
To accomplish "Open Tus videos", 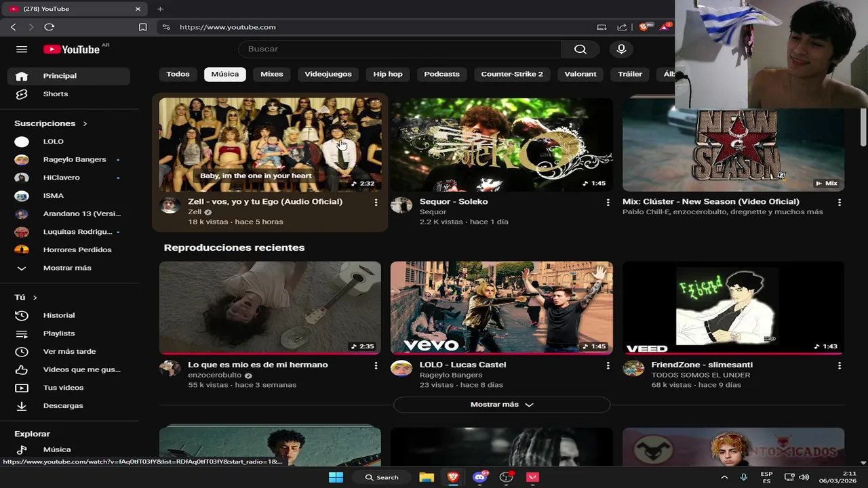I will click(68, 388).
